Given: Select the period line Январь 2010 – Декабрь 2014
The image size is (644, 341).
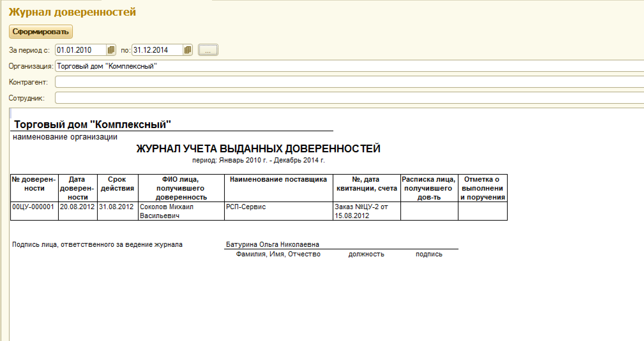Looking at the screenshot, I should pos(258,160).
